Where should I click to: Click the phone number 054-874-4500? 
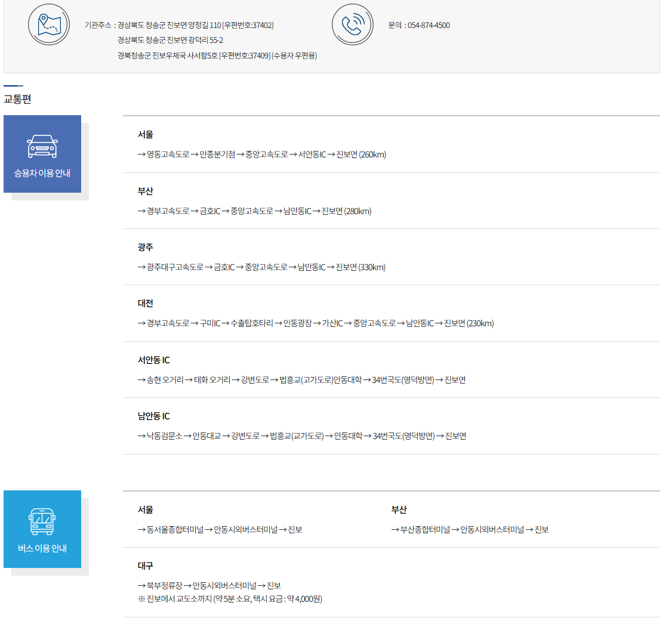click(x=429, y=25)
